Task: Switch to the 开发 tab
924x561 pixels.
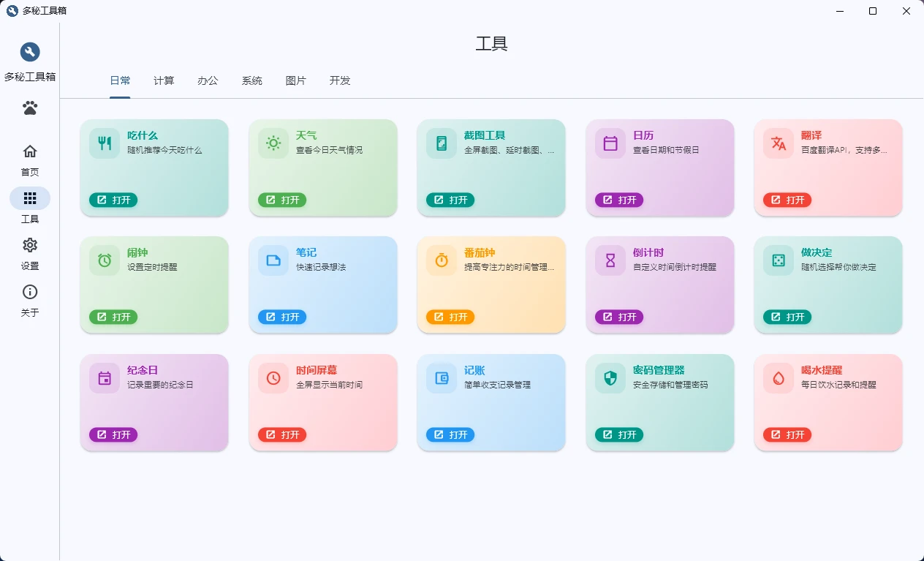Action: [338, 81]
